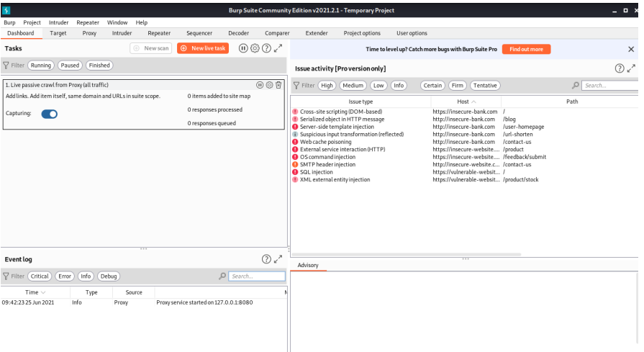Open the User options tab
Image resolution: width=644 pixels, height=352 pixels.
[412, 33]
